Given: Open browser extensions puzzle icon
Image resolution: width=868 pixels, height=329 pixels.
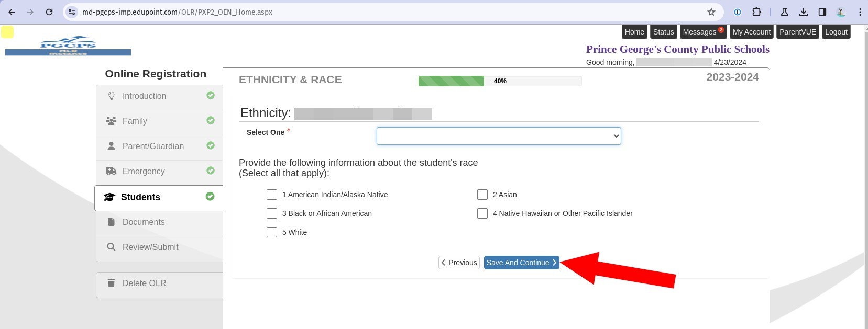Looking at the screenshot, I should point(756,12).
